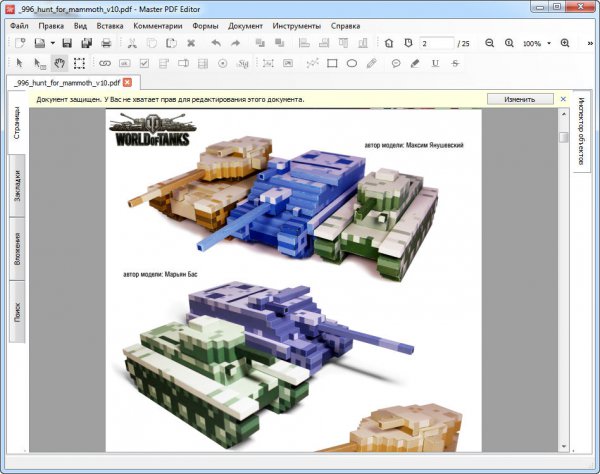The height and width of the screenshot is (474, 600).
Task: Select the Highlight text tool
Action: (x=415, y=63)
